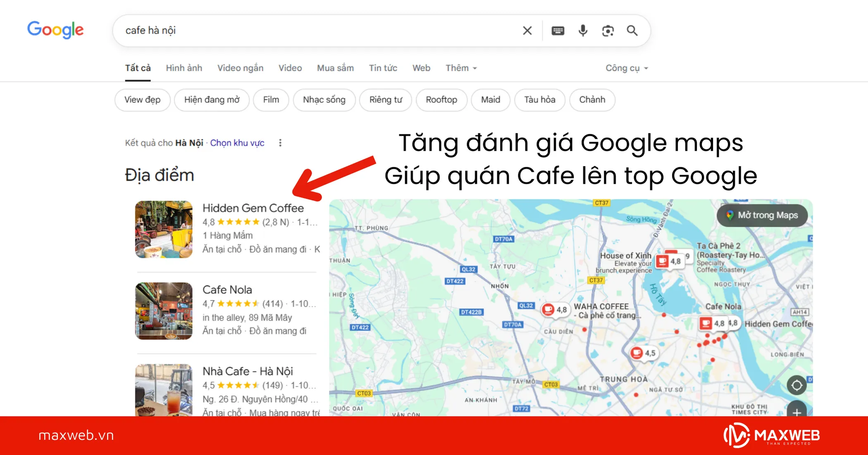The width and height of the screenshot is (868, 455).
Task: Apply the Nhạc sống filter chip
Action: 324,100
